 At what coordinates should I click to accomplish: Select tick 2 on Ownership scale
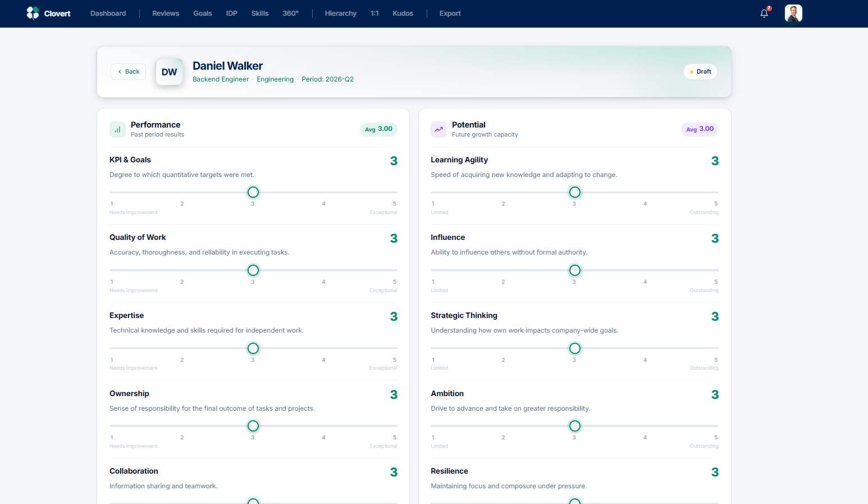coord(182,438)
